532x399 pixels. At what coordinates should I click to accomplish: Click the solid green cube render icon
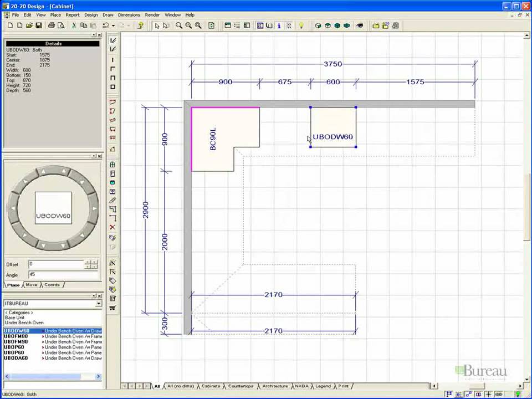[x=337, y=25]
